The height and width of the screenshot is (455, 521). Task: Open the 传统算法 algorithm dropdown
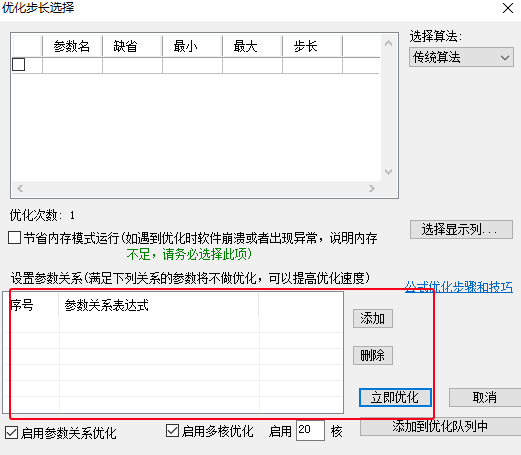click(461, 57)
